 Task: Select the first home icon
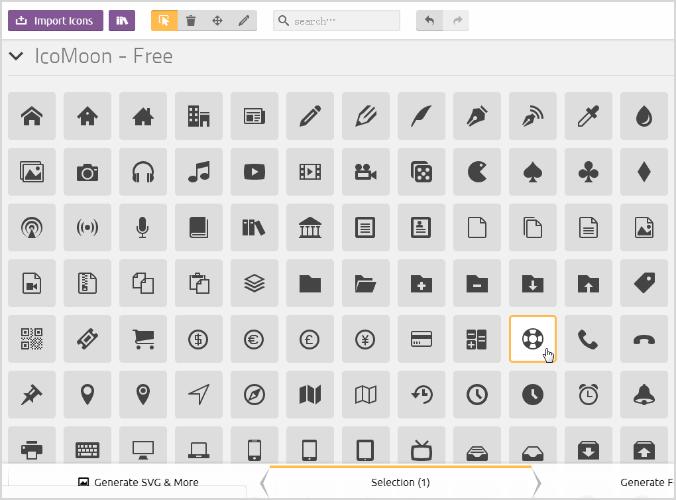pos(32,116)
